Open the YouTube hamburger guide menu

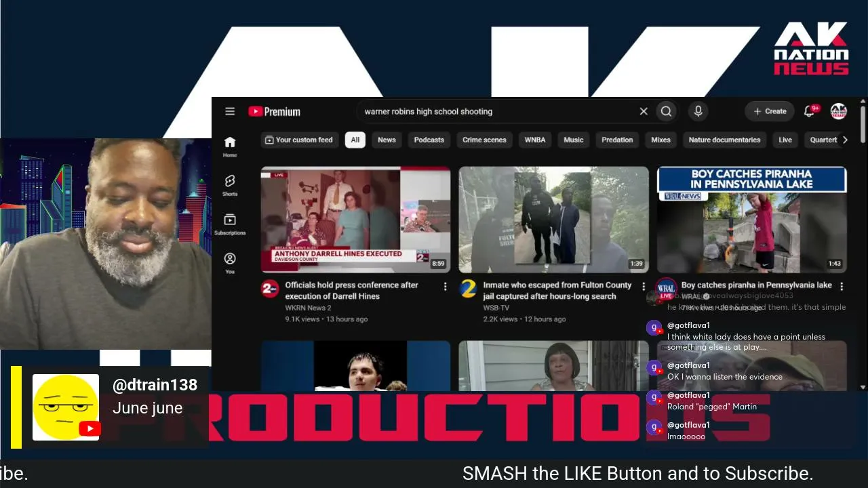[230, 111]
